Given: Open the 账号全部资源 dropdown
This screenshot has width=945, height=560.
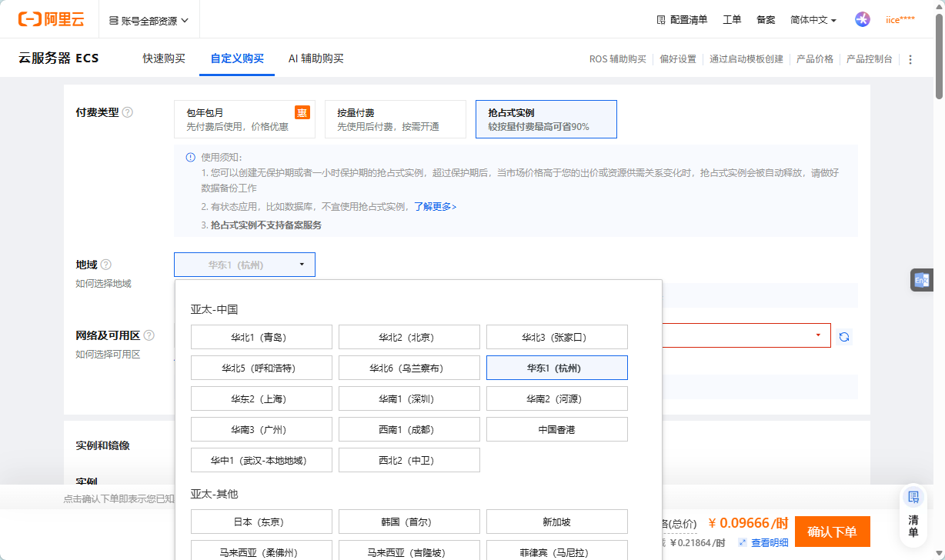Looking at the screenshot, I should (149, 20).
